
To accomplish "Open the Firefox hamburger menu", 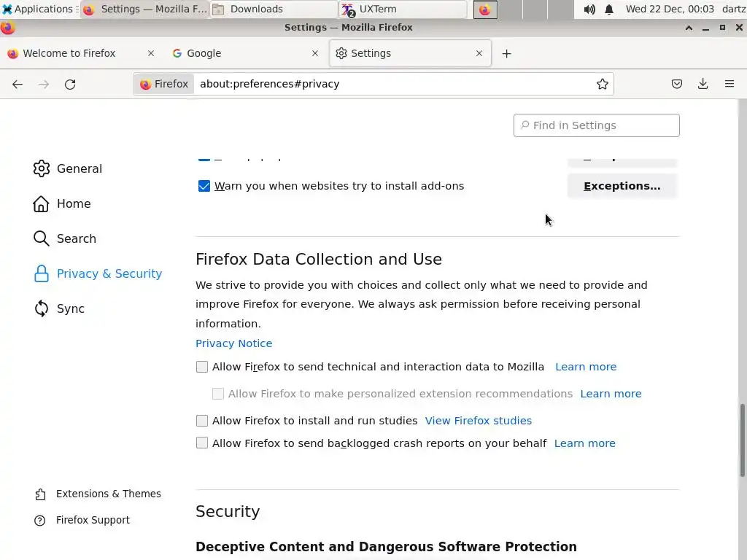I will click(729, 84).
